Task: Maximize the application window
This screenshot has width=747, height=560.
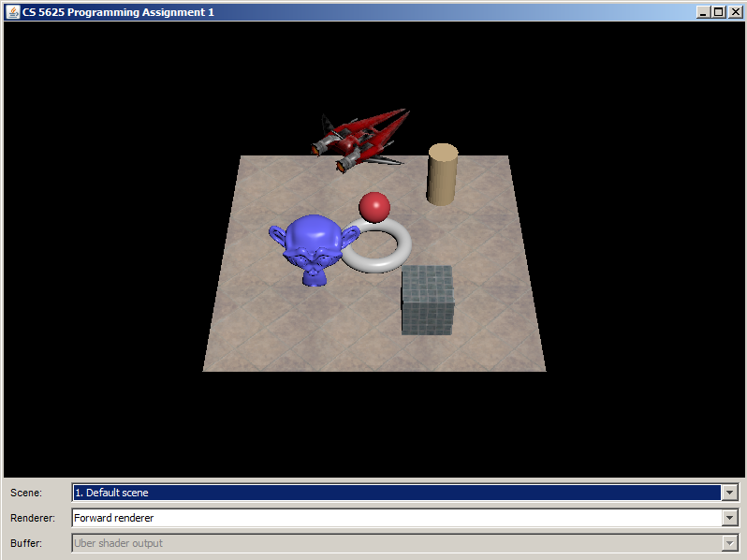Action: pos(718,11)
